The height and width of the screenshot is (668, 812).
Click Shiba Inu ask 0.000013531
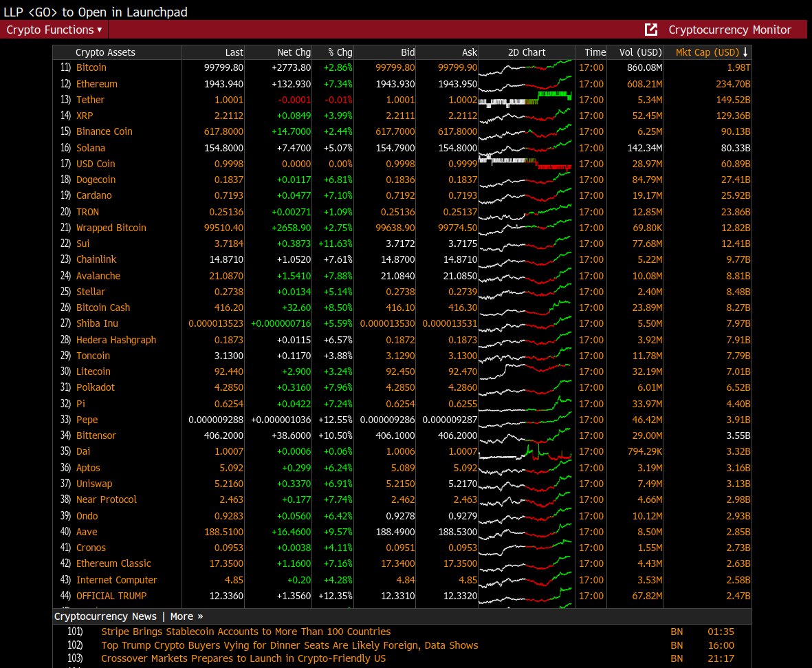[450, 323]
